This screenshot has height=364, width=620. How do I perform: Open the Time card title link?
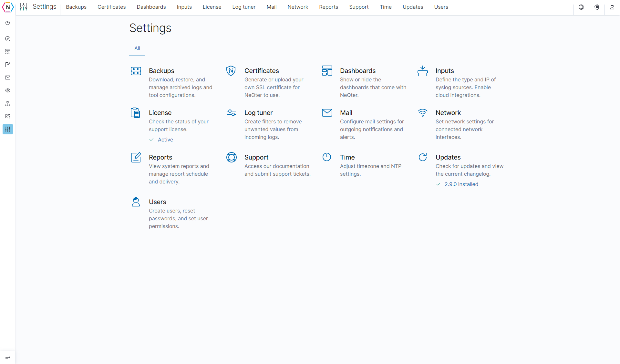point(347,157)
